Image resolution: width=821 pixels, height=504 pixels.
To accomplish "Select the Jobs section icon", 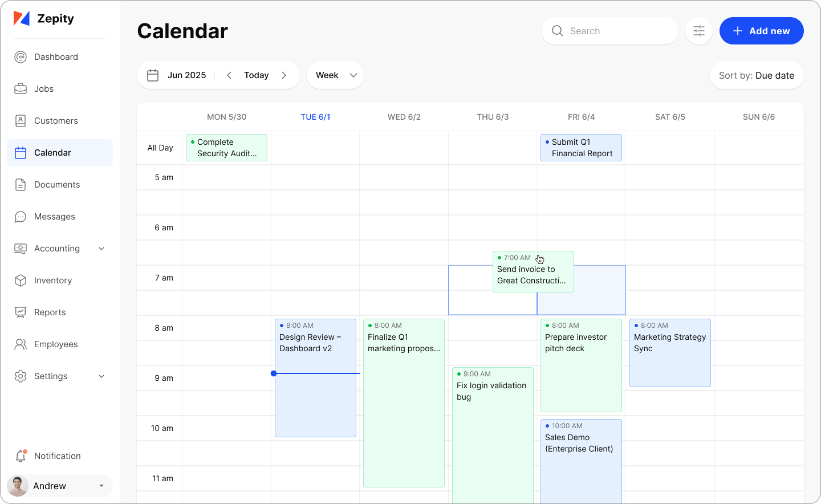I will pos(21,89).
